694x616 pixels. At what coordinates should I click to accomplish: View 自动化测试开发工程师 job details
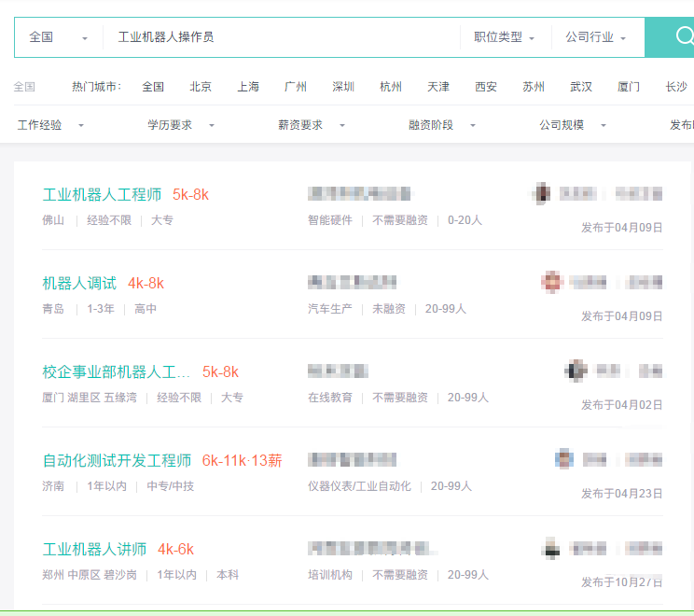click(117, 460)
